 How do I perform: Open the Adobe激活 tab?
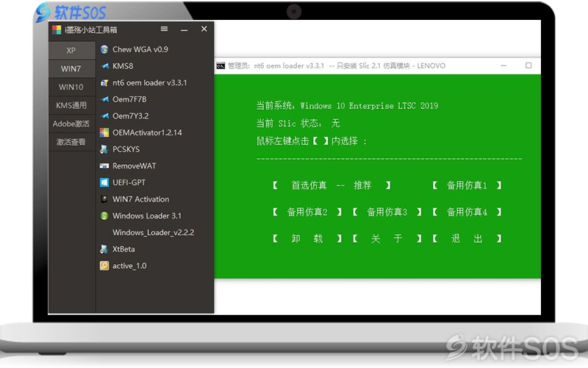[x=71, y=124]
